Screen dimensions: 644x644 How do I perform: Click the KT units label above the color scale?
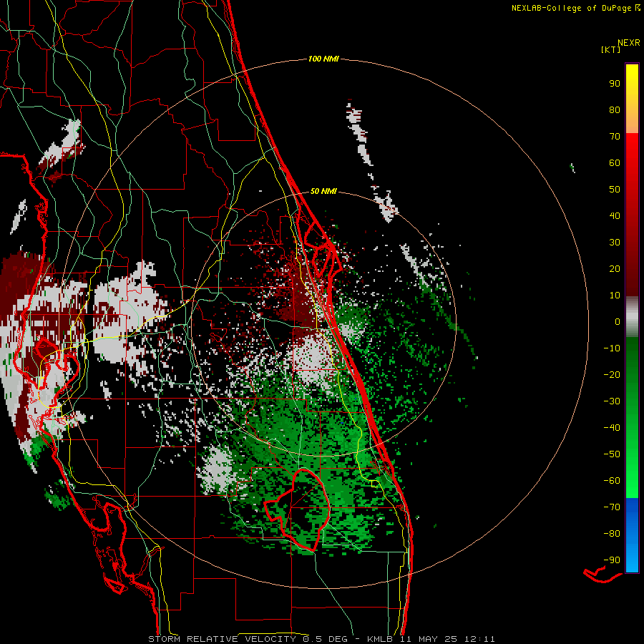[611, 49]
